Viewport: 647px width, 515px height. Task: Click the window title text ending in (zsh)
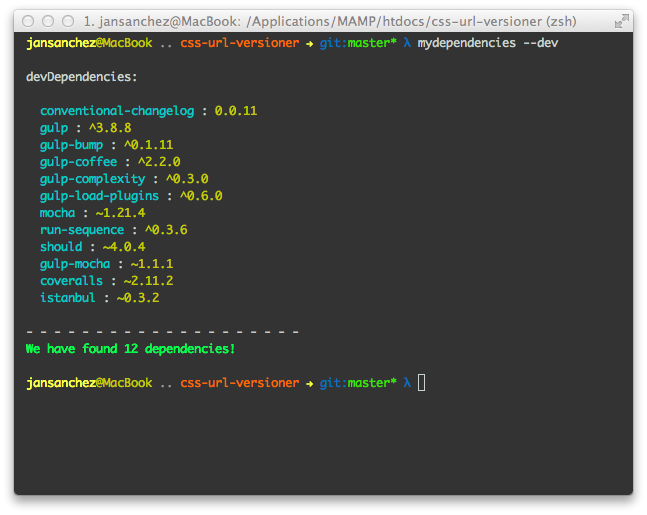click(330, 21)
